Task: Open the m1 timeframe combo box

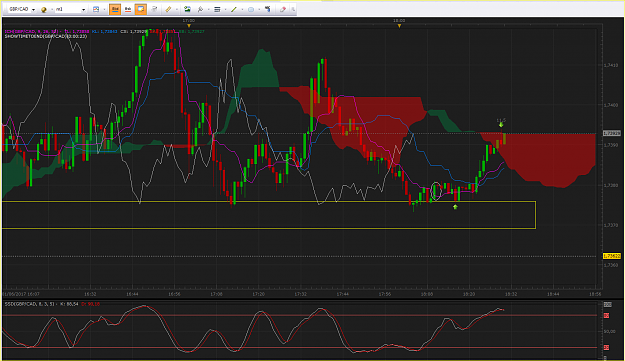Action: [71, 9]
